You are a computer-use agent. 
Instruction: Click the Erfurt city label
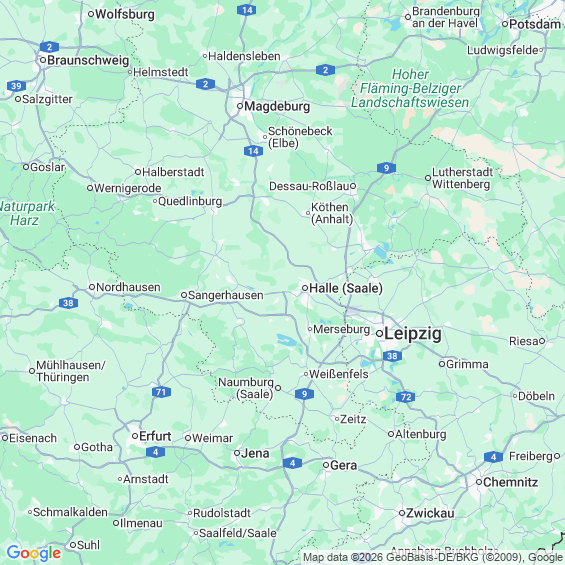tap(155, 436)
